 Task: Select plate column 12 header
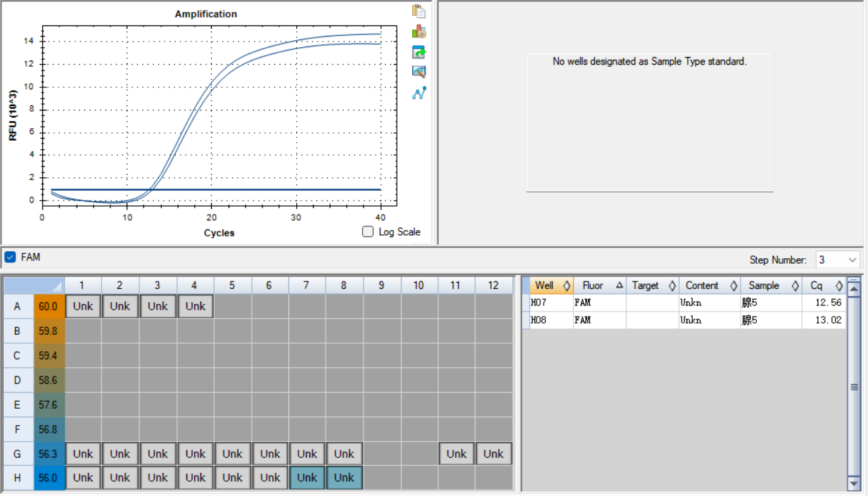494,285
